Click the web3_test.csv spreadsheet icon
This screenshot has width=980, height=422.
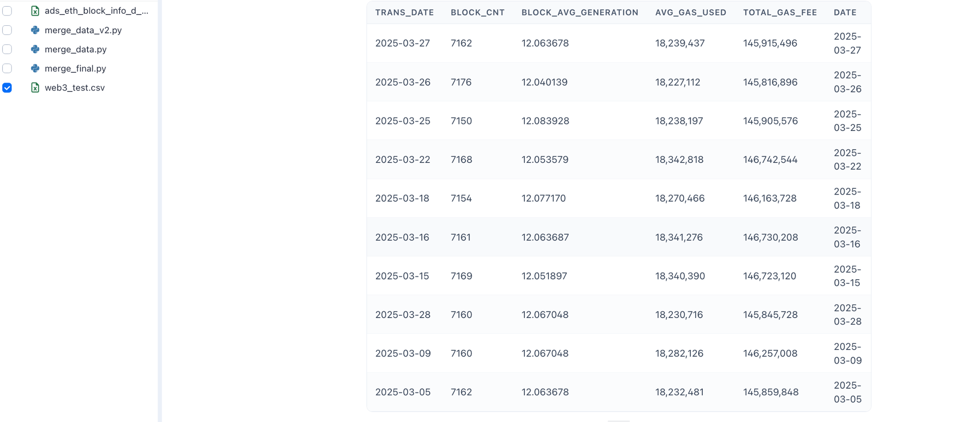coord(35,88)
